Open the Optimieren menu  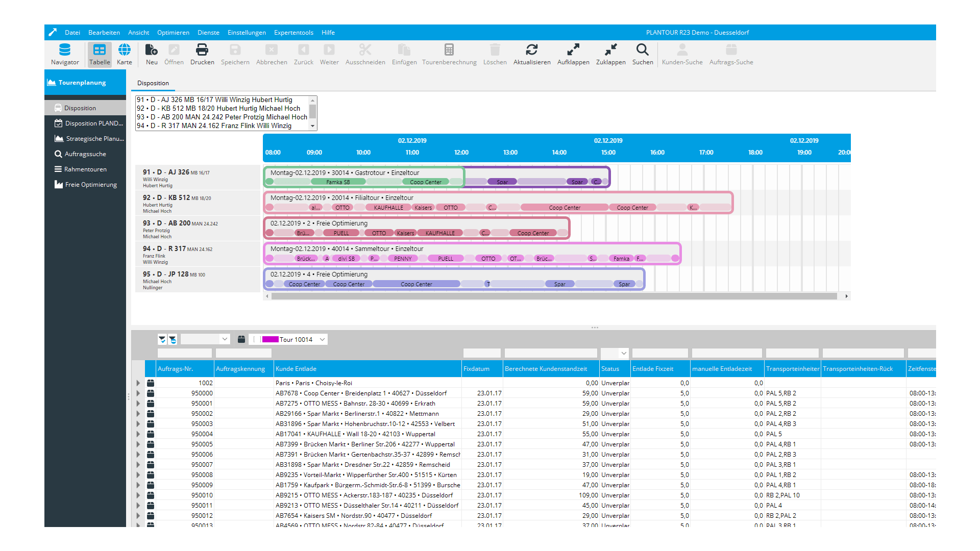click(x=173, y=33)
